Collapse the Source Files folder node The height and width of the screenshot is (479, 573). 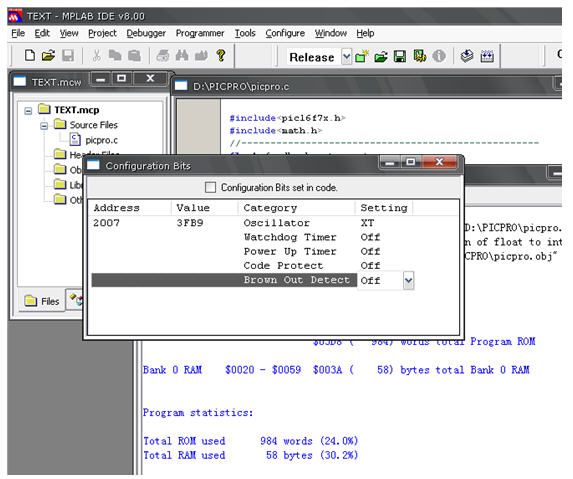(44, 126)
